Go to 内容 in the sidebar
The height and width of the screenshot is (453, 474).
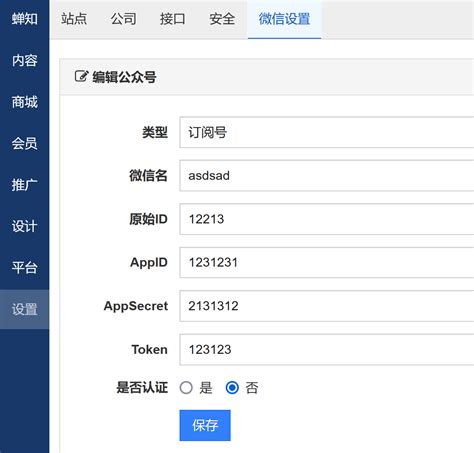click(x=25, y=60)
